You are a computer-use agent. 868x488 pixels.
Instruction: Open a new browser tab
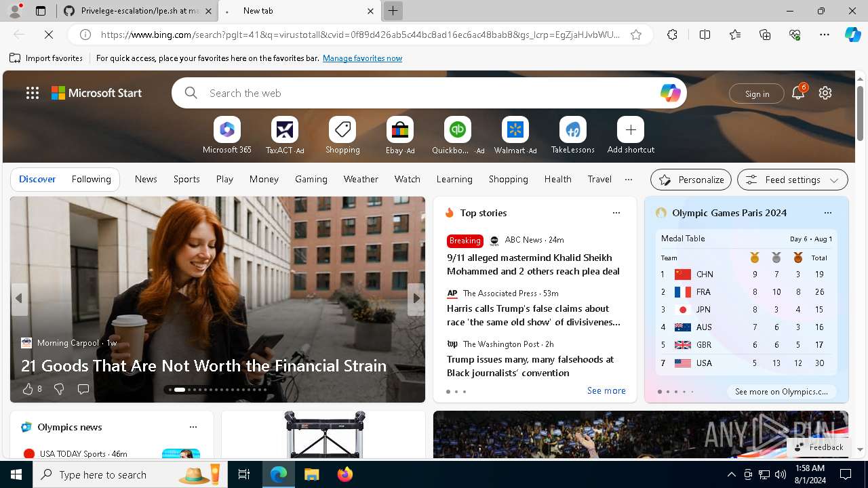pos(393,11)
